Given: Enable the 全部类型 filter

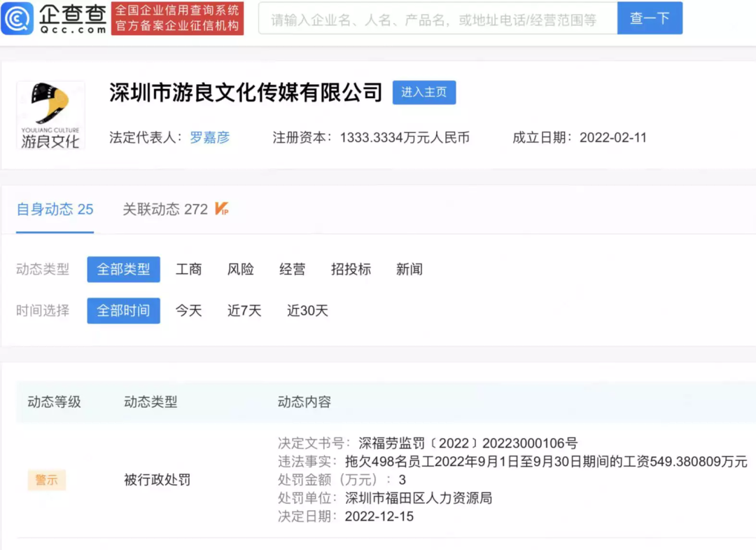Looking at the screenshot, I should pyautogui.click(x=123, y=269).
